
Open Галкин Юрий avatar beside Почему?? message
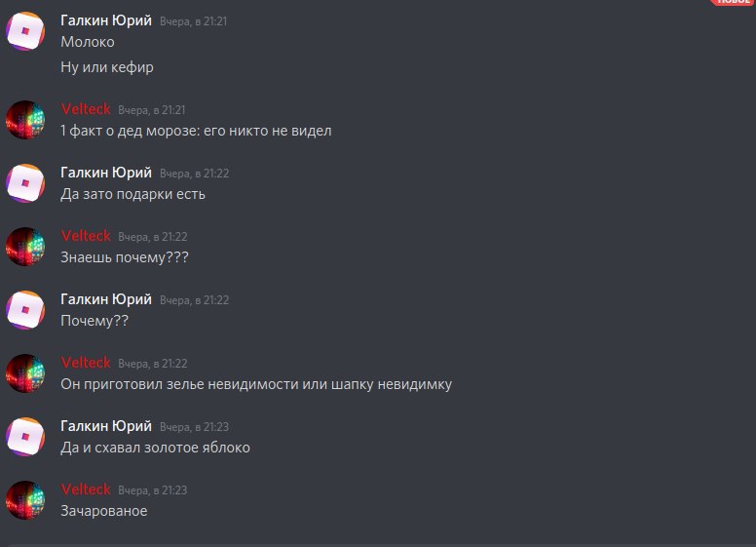25,310
